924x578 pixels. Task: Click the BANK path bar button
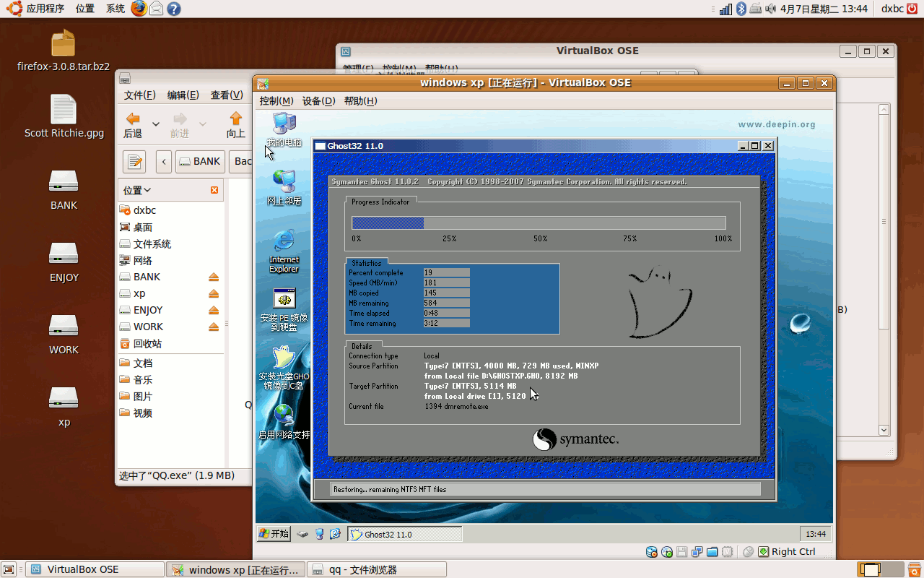click(x=201, y=161)
